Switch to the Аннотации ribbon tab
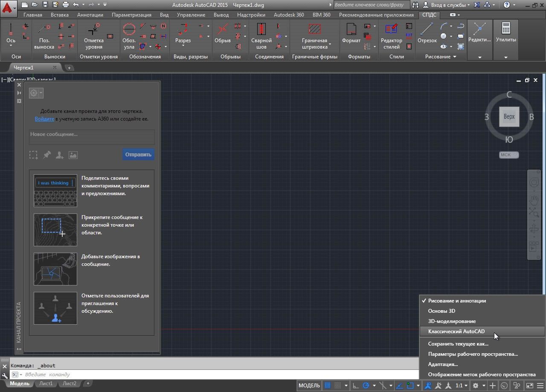The width and height of the screenshot is (546, 392). coord(90,15)
